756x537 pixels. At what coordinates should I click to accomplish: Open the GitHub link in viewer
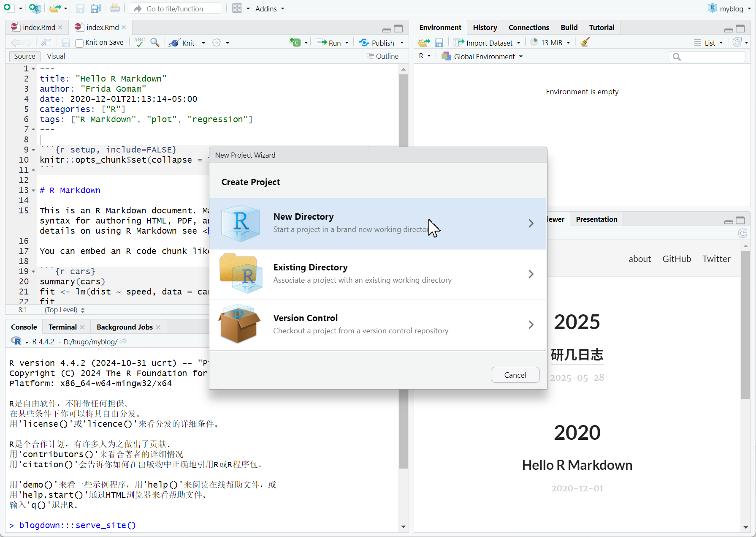676,259
